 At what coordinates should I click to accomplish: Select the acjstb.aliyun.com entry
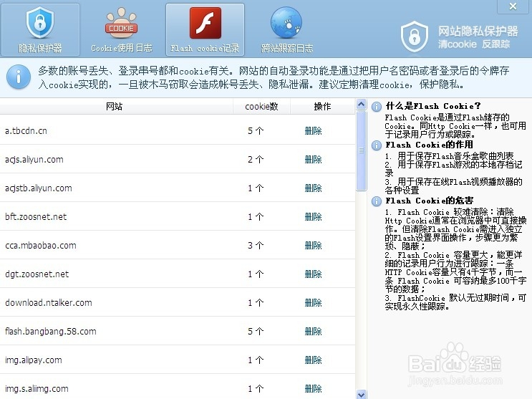pyautogui.click(x=178, y=188)
